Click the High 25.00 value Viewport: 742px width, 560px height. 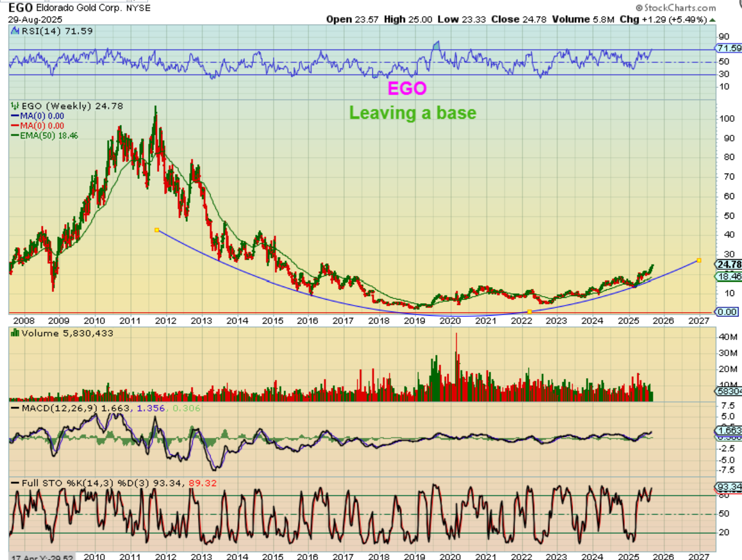407,19
